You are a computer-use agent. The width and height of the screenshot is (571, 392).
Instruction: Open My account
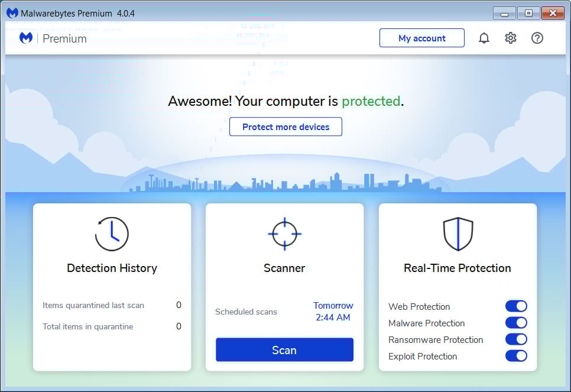(421, 38)
